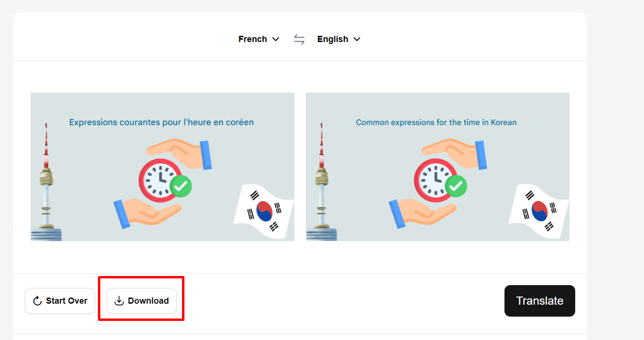Click the green checkmark in the French image
644x340 pixels.
(181, 186)
